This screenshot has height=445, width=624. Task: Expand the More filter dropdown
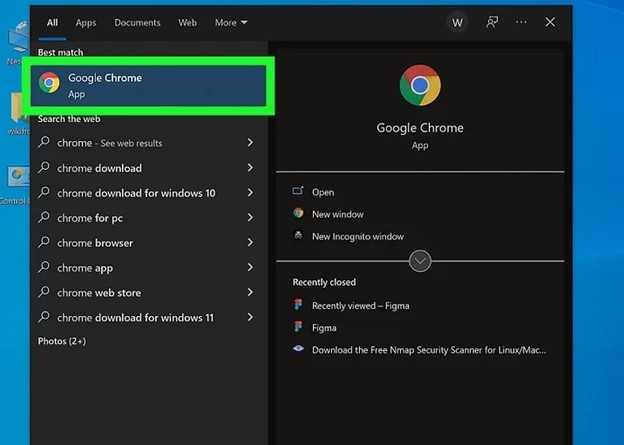click(230, 22)
